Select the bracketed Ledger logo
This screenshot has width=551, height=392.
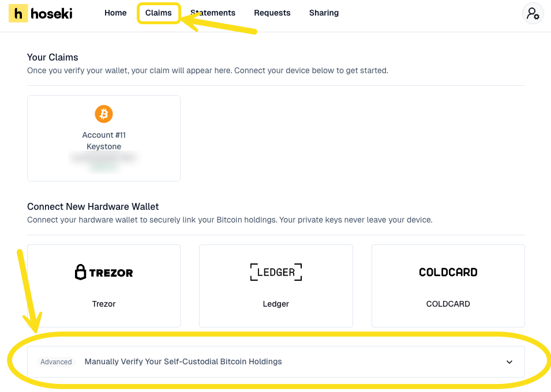pos(276,272)
